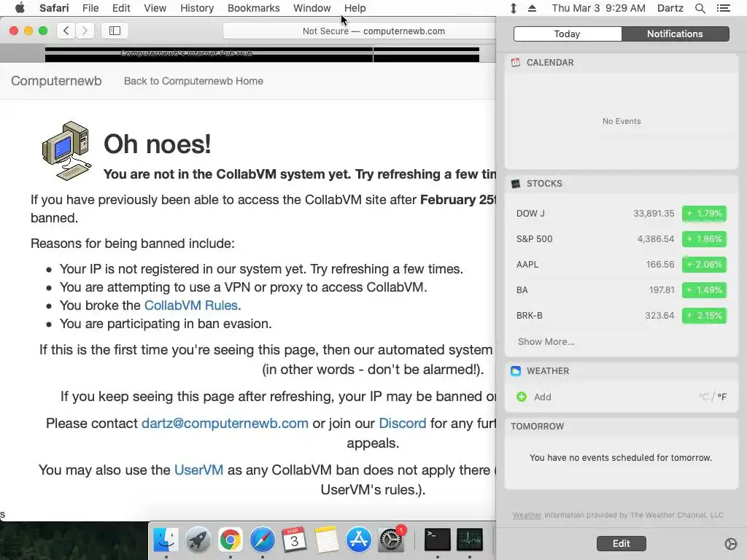Click green plus Add weather location icon
The width and height of the screenshot is (747, 560).
pyautogui.click(x=522, y=397)
